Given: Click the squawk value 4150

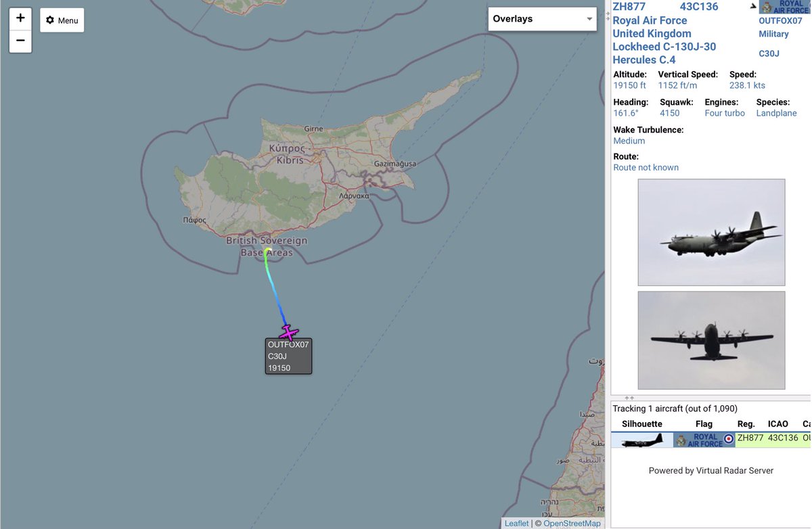Looking at the screenshot, I should 670,113.
